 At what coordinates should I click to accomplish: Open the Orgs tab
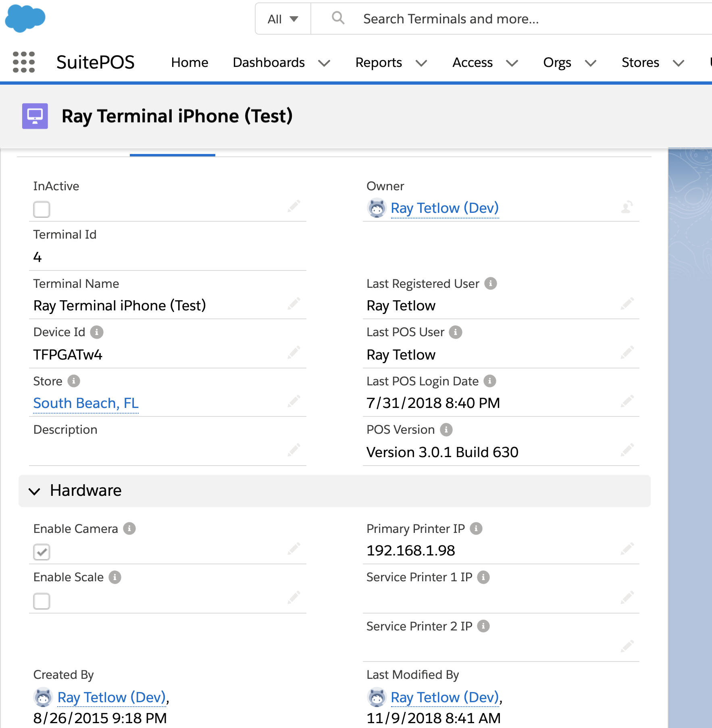[x=557, y=62]
